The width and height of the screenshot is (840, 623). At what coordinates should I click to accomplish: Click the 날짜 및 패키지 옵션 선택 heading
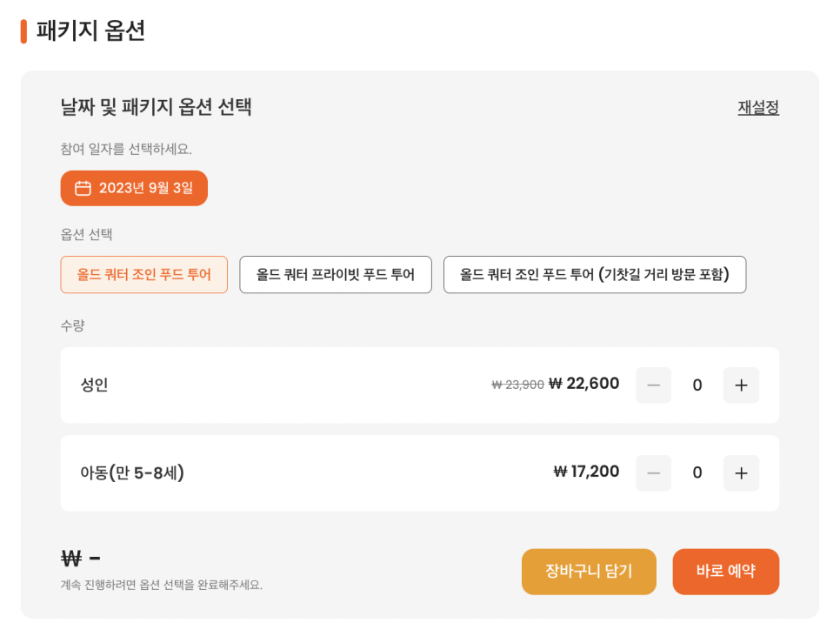point(156,107)
